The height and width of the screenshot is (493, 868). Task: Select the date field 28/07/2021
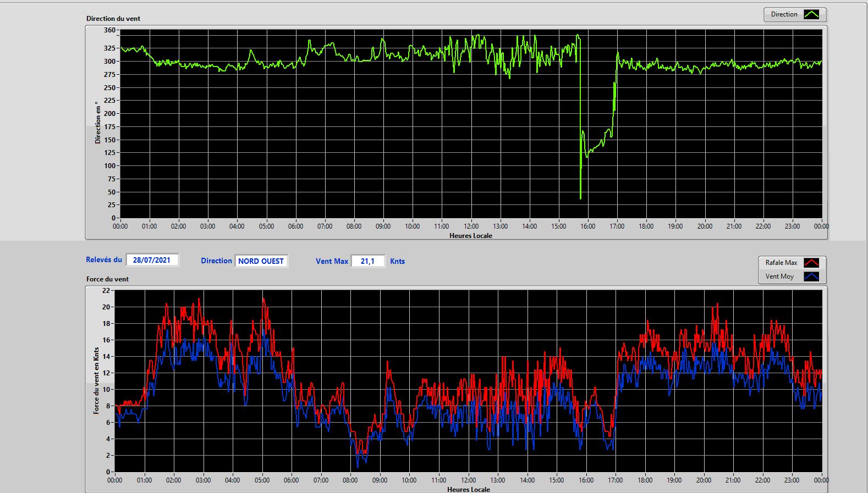point(152,260)
